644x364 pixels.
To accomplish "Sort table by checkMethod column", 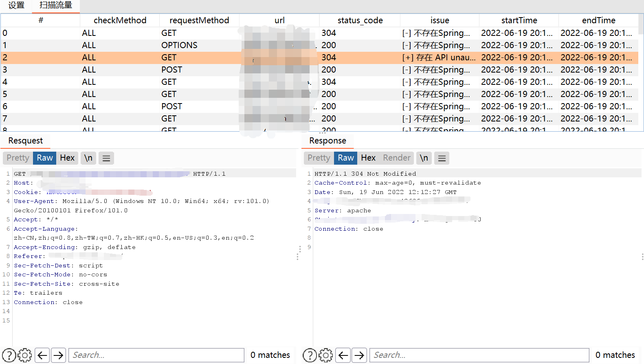I will pos(120,20).
